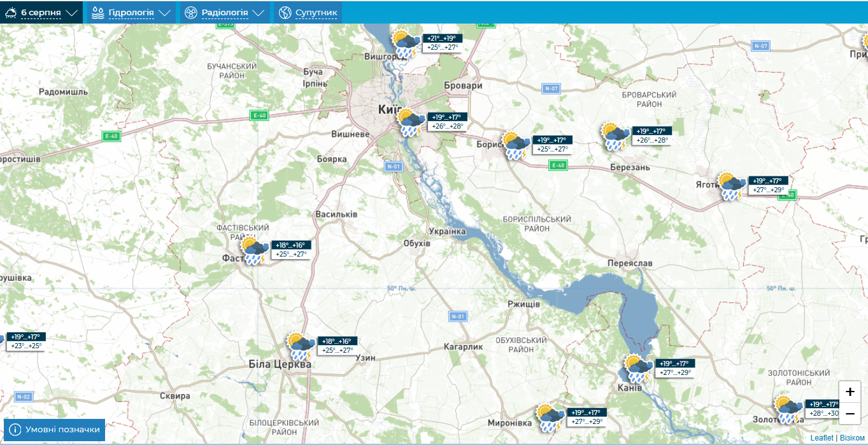Zoom in on the map
This screenshot has height=445, width=868.
pos(850,392)
